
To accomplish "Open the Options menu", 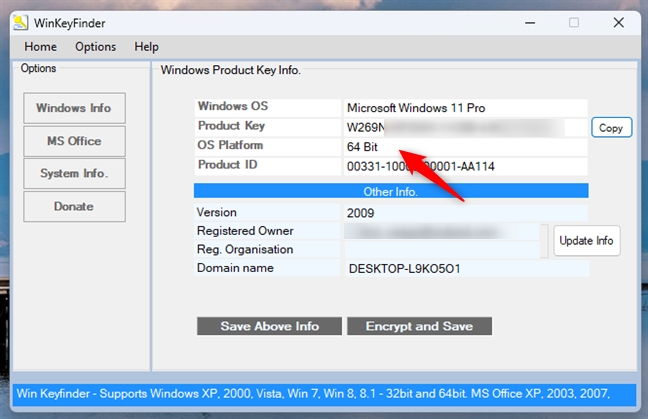I will (95, 47).
